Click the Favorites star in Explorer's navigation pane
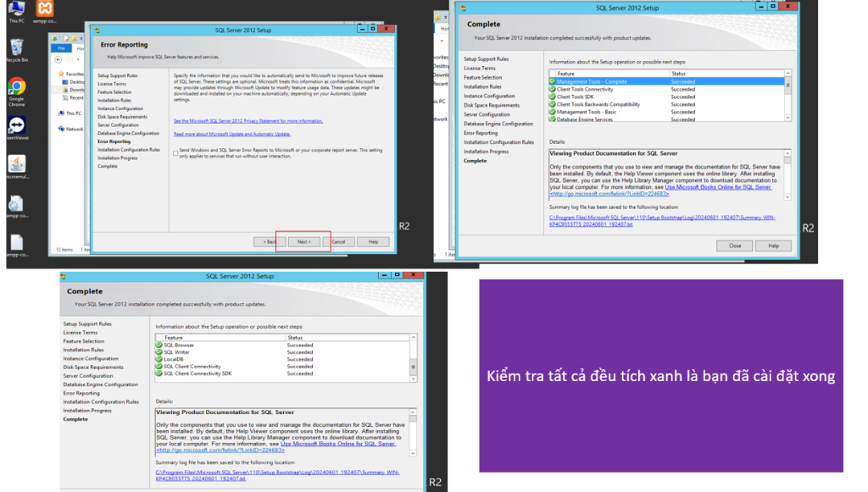868x492 pixels. click(x=61, y=74)
